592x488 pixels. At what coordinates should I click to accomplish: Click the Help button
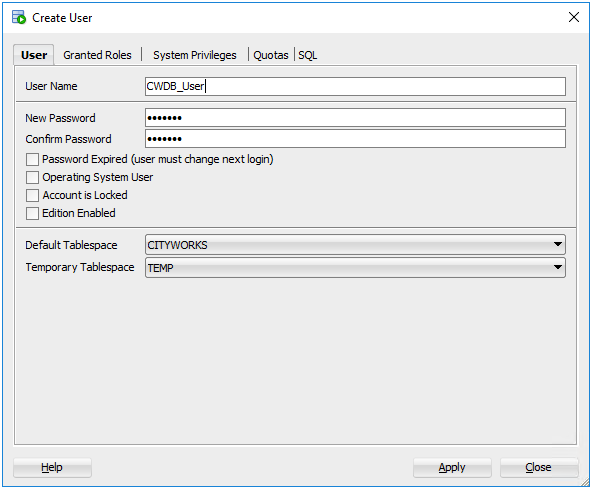(x=52, y=468)
